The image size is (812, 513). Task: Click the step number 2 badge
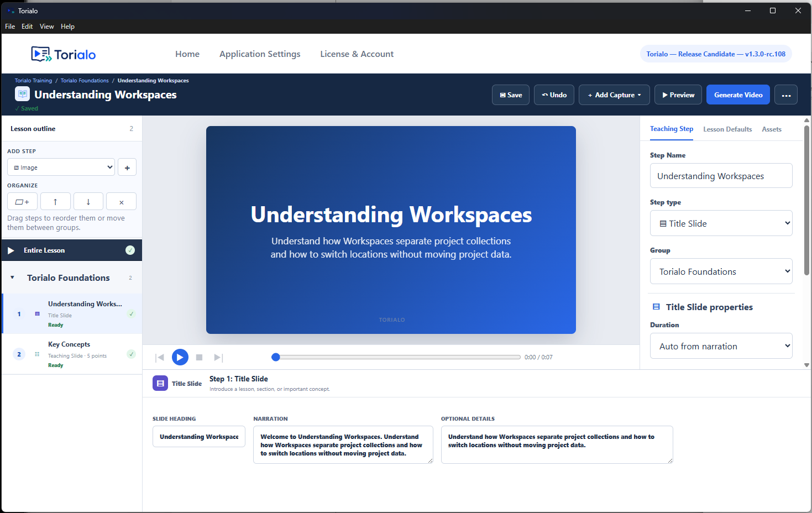pos(19,354)
